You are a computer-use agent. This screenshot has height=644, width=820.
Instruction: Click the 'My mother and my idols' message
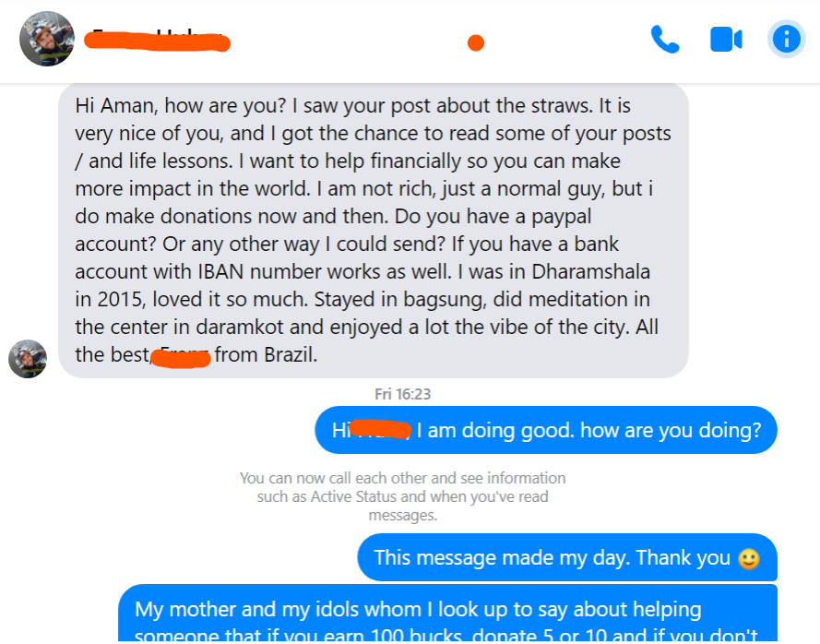tap(447, 614)
